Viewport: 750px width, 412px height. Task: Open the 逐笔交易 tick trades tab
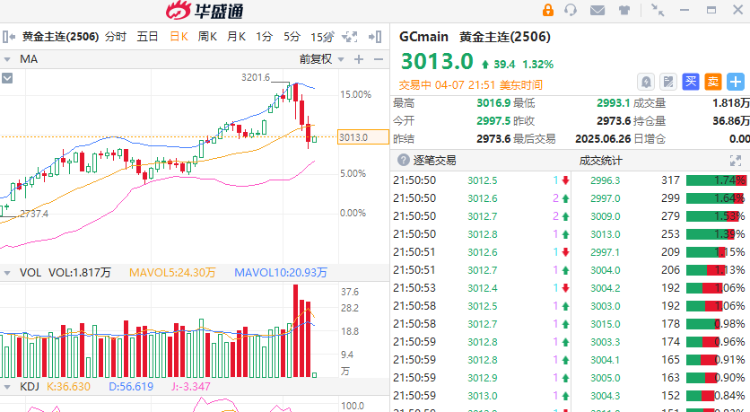[x=434, y=160]
